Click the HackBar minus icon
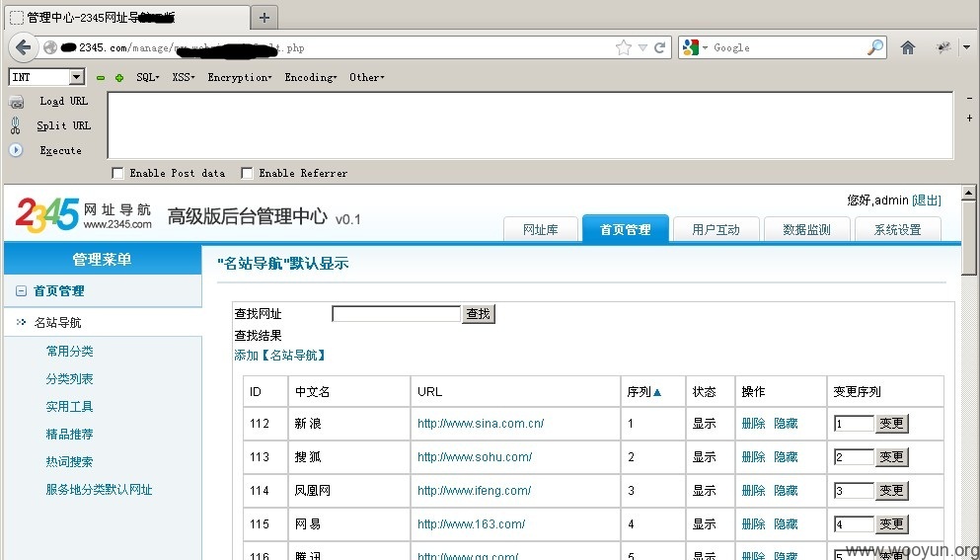 click(101, 78)
